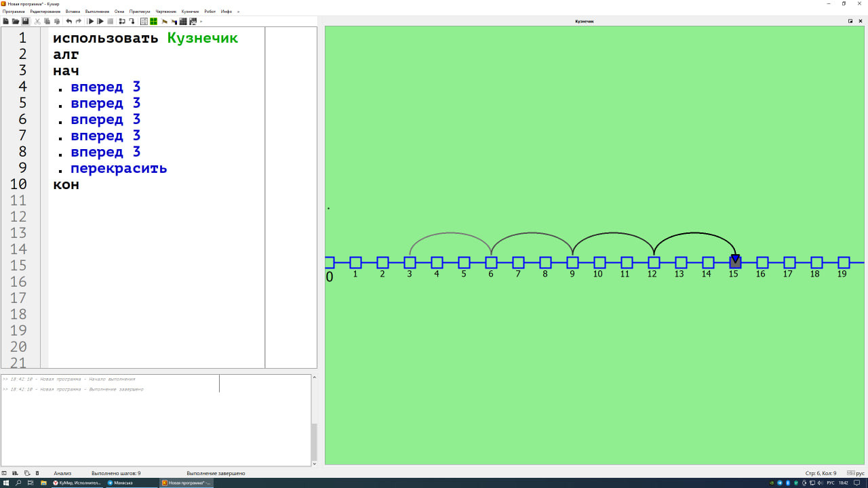Click the green Robot field window icon

click(x=154, y=22)
